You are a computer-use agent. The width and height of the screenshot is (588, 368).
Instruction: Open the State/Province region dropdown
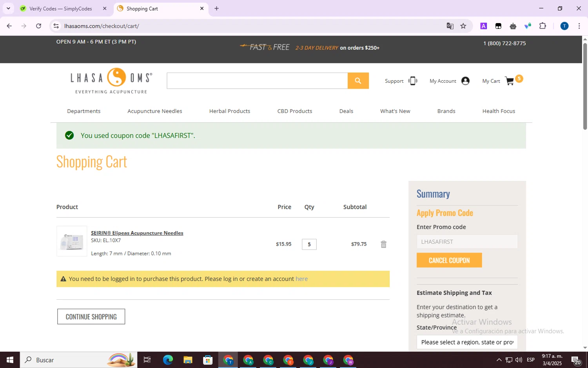(467, 342)
